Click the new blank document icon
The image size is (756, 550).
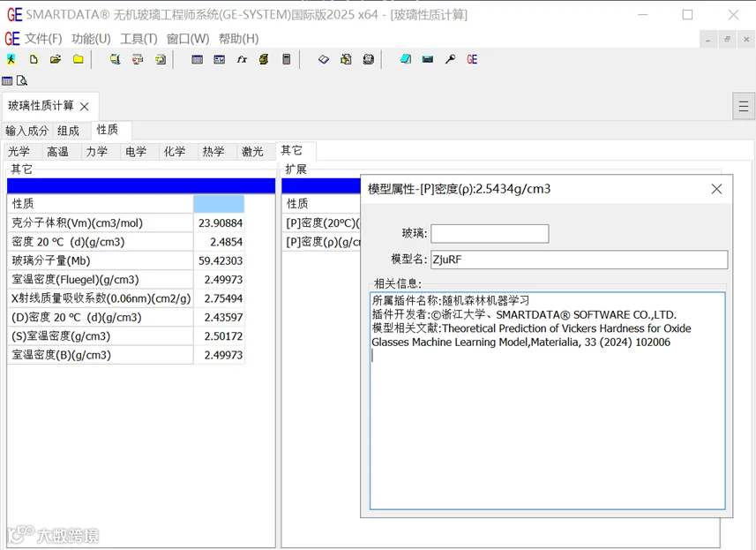(x=34, y=59)
